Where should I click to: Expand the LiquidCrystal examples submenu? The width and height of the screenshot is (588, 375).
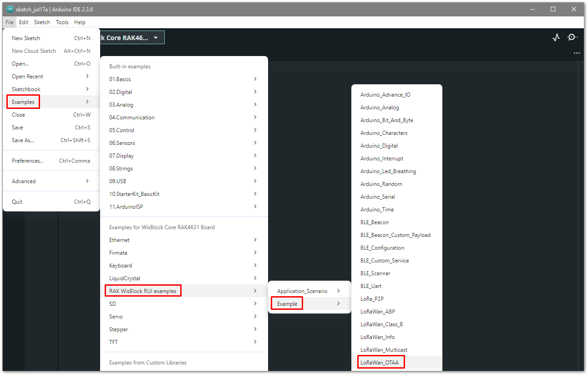point(124,278)
